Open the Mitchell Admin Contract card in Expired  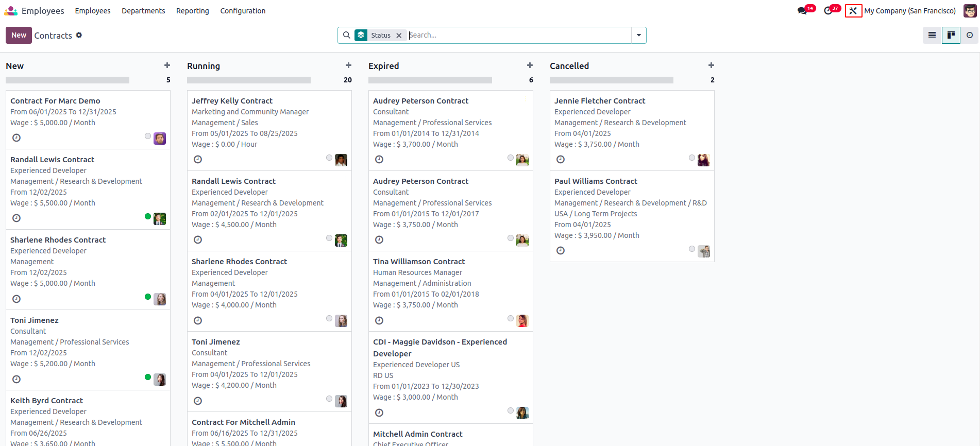(x=451, y=435)
